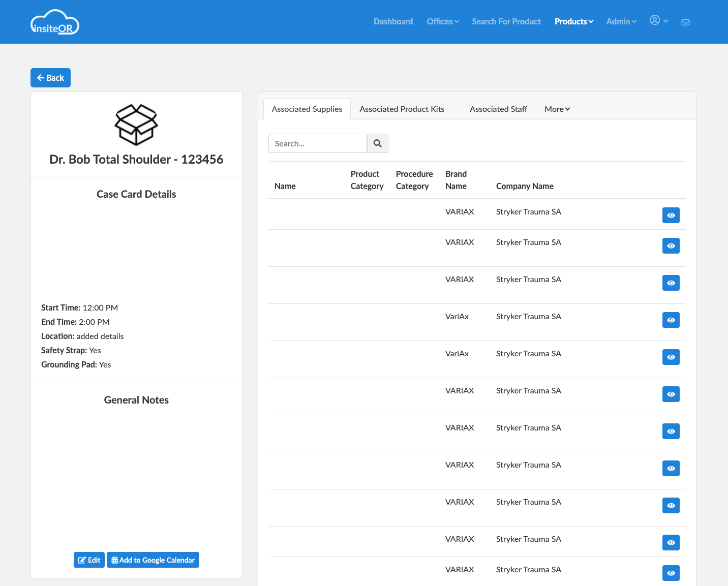Click the Procedure Category column header
The height and width of the screenshot is (586, 728).
pos(414,180)
